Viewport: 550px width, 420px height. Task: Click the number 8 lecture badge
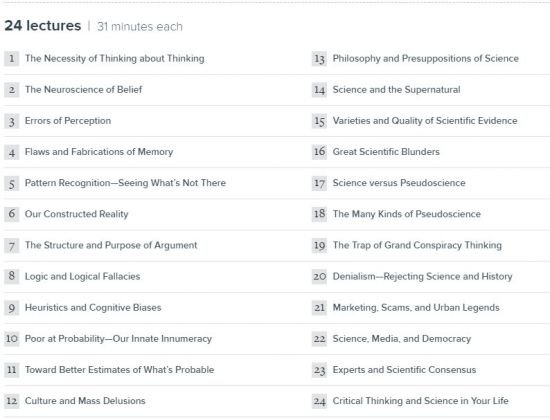pos(12,276)
